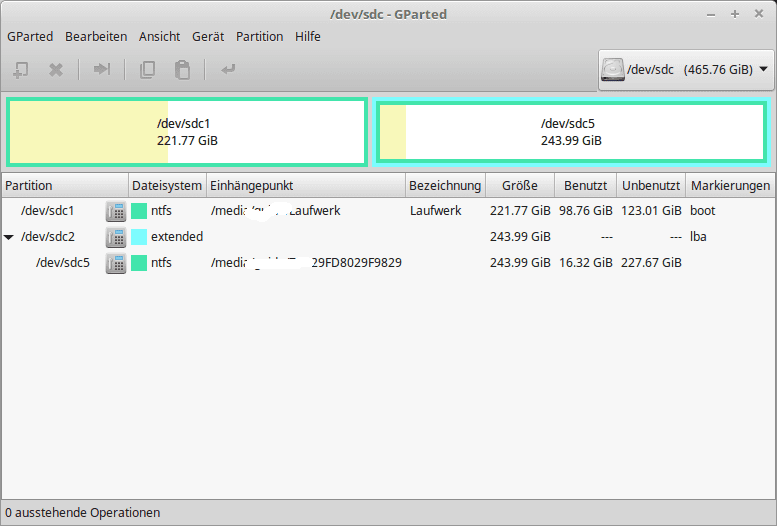Minimize the GParted window
This screenshot has height=526, width=777.
pyautogui.click(x=711, y=15)
